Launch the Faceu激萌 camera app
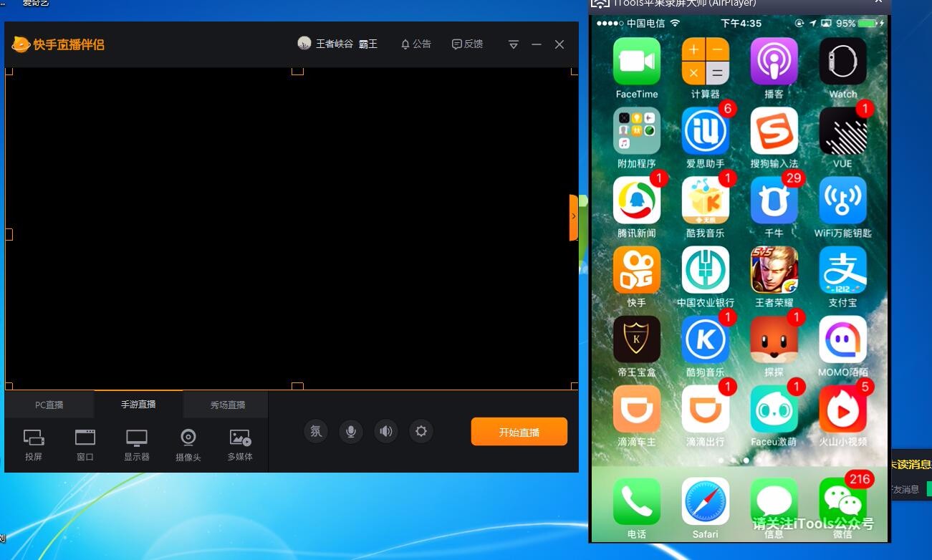Screen dimensions: 932x560 (774, 409)
